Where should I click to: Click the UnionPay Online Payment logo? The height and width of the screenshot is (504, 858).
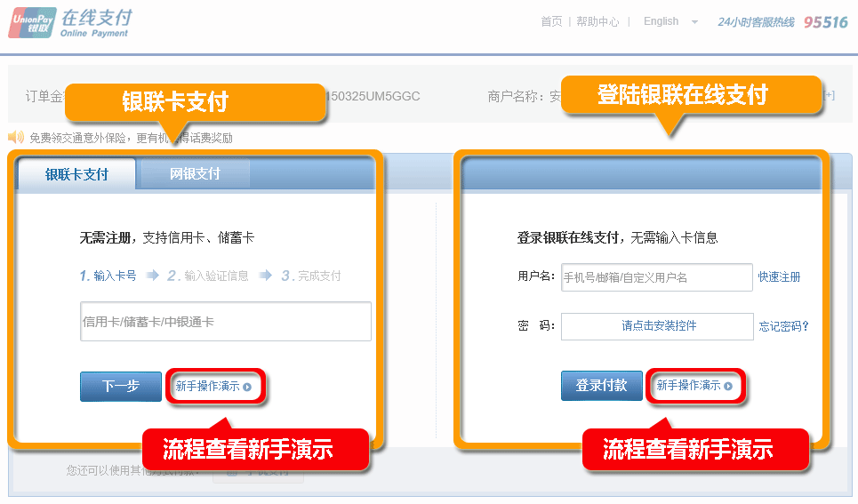point(70,23)
